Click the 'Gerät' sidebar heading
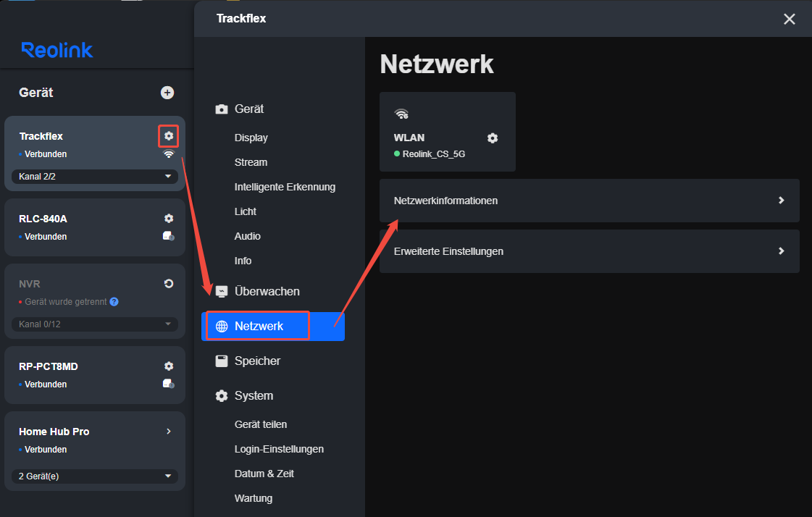 (x=35, y=93)
